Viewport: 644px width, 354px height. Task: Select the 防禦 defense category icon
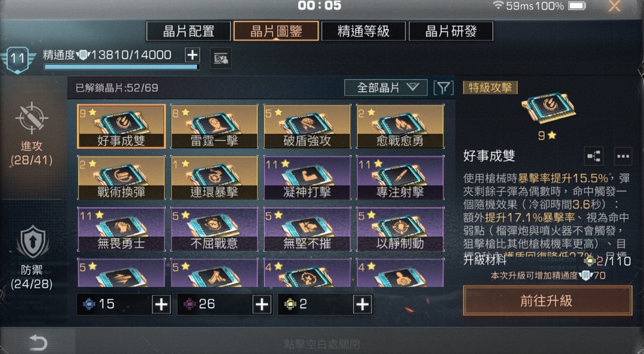coord(32,243)
